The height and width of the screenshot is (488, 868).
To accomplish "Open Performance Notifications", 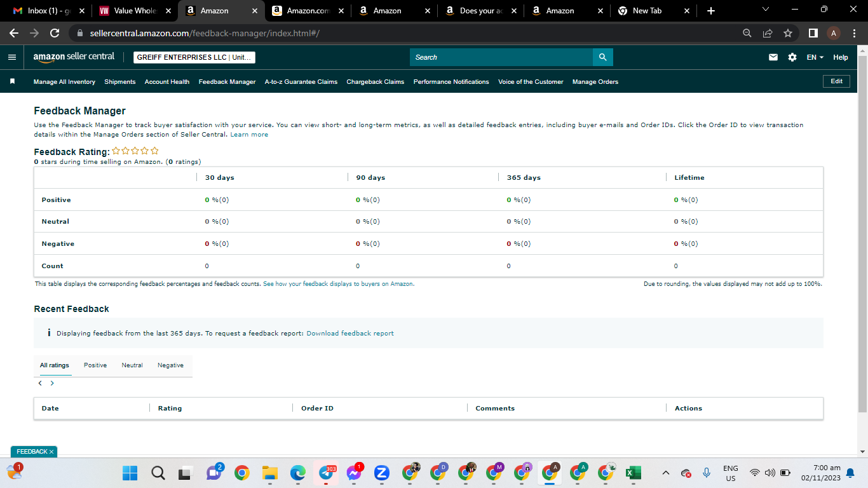I will coord(451,82).
